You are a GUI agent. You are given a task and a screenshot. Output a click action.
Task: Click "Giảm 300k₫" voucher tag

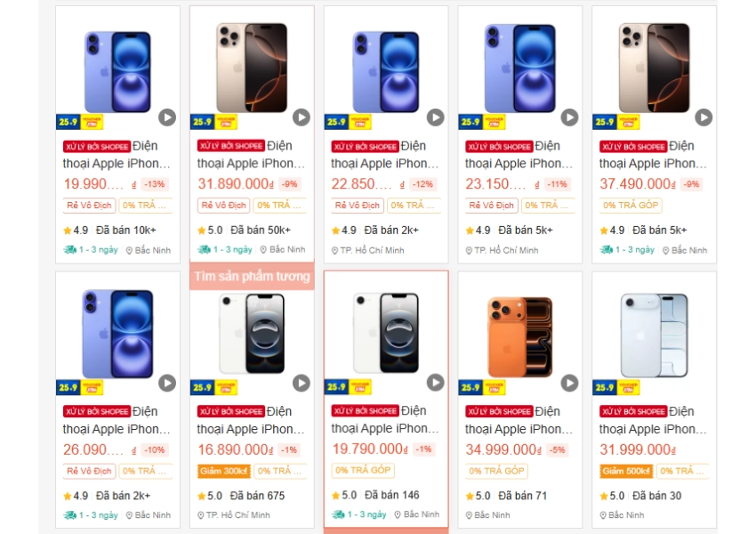[223, 471]
